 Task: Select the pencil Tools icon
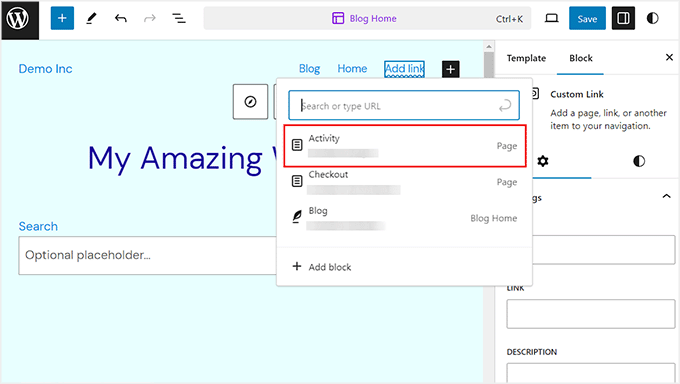pyautogui.click(x=91, y=18)
